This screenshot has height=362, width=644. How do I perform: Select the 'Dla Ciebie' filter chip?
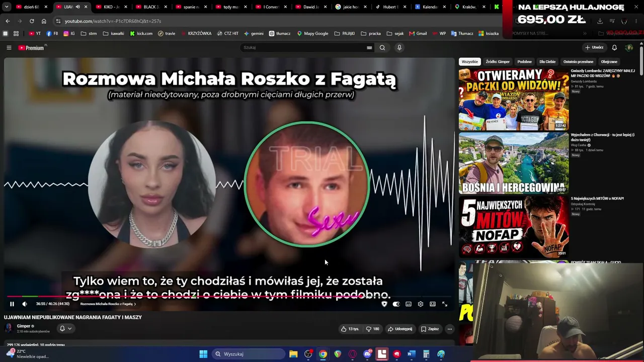pos(547,62)
